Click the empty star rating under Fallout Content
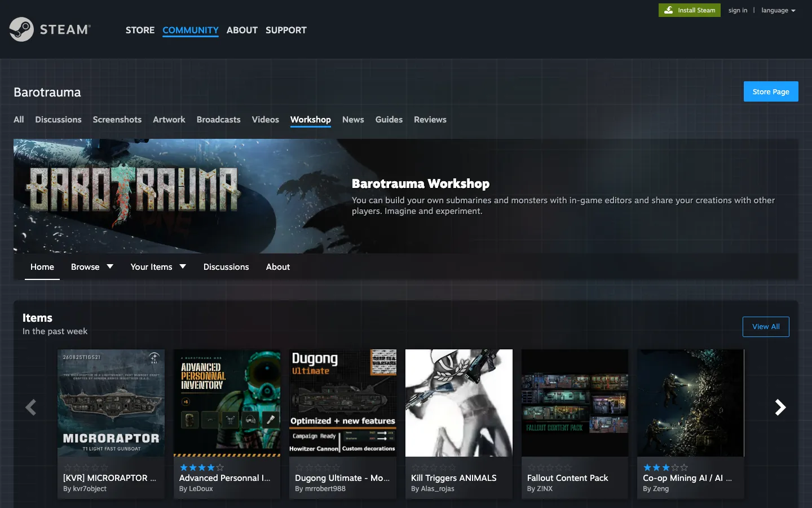This screenshot has width=812, height=508. click(550, 467)
